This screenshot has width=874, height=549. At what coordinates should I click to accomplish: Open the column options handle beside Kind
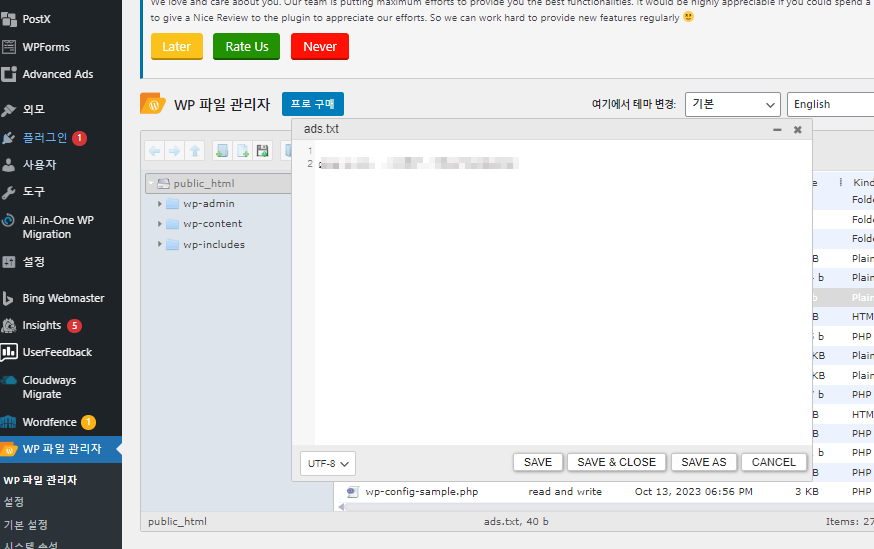(x=841, y=182)
